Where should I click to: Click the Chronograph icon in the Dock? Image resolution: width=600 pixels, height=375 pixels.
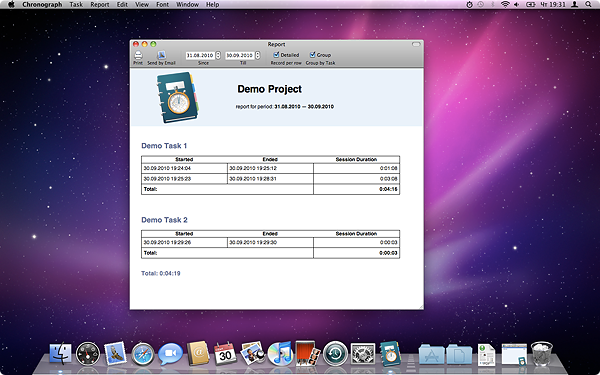point(390,354)
